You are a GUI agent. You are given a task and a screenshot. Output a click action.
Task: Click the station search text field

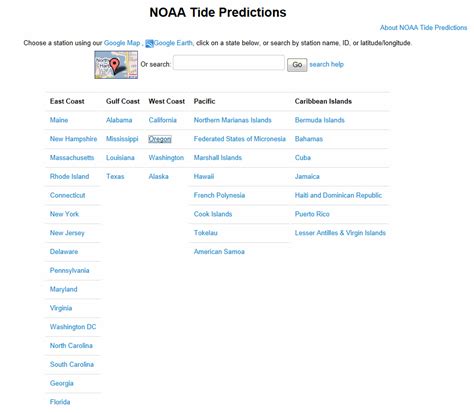[229, 63]
